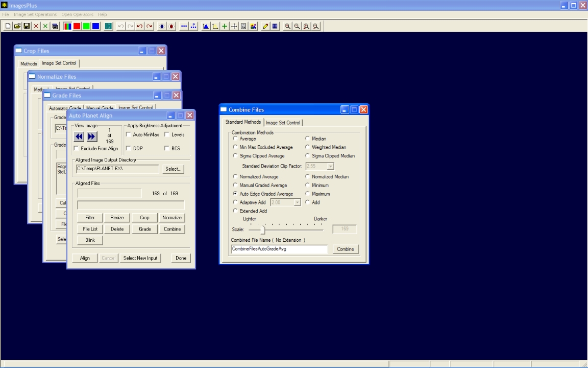588x368 pixels.
Task: Select the RGB color channels icon
Action: coord(67,26)
